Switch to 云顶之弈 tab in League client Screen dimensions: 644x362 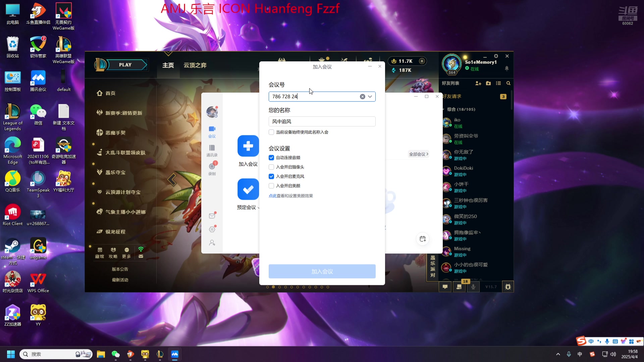pos(195,65)
